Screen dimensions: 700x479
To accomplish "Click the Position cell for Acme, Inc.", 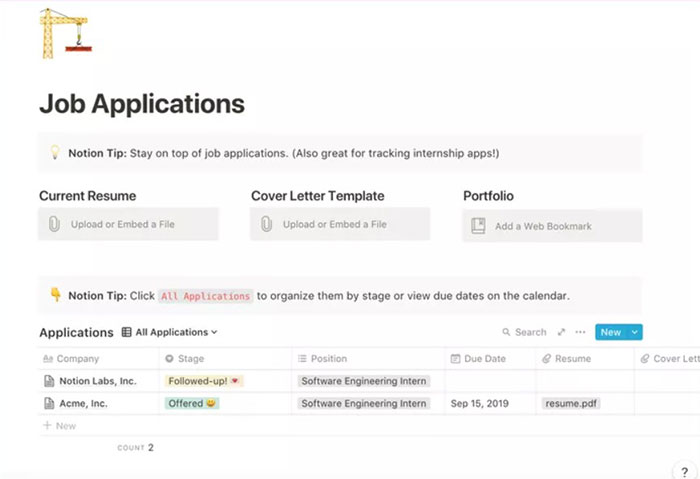I will tap(364, 404).
